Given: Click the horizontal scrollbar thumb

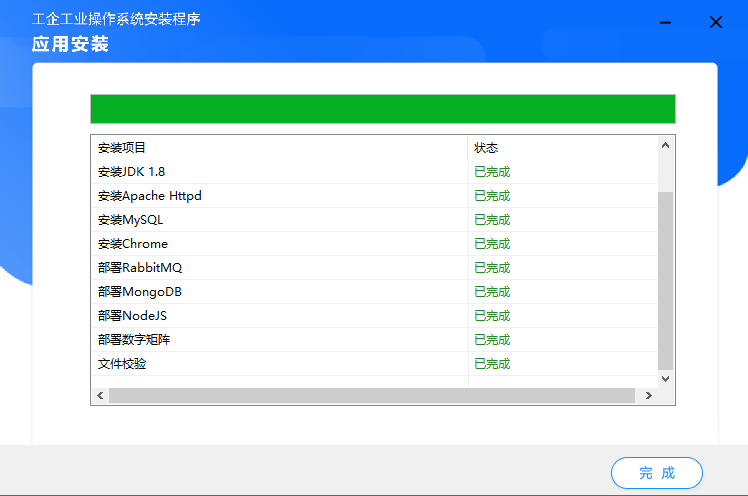Looking at the screenshot, I should pyautogui.click(x=372, y=395).
